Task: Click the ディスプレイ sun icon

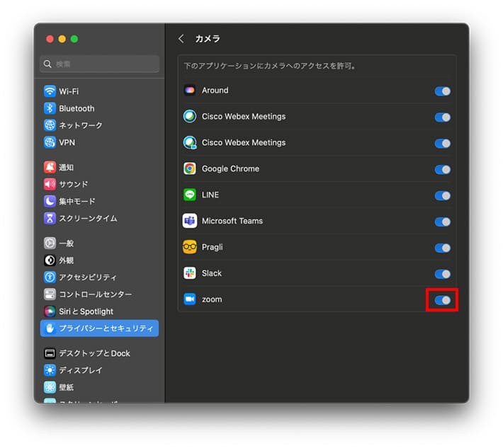Action: click(50, 370)
